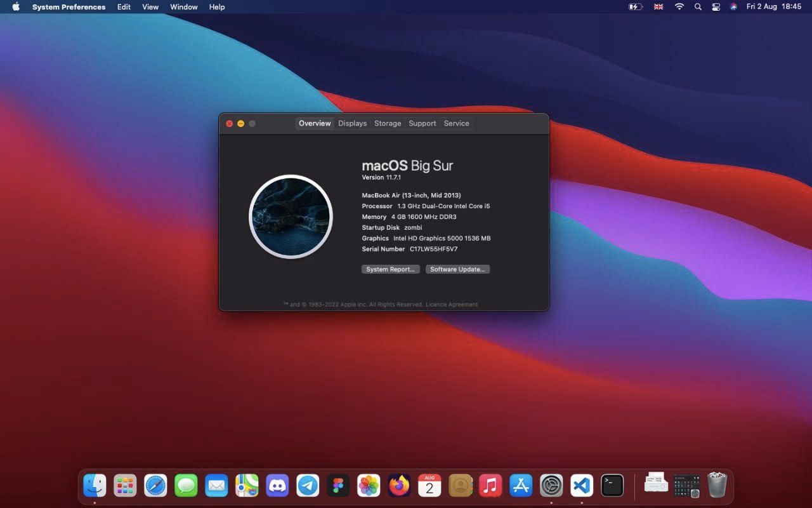This screenshot has height=508, width=812.
Task: Open the Messages app in the Dock
Action: click(186, 486)
